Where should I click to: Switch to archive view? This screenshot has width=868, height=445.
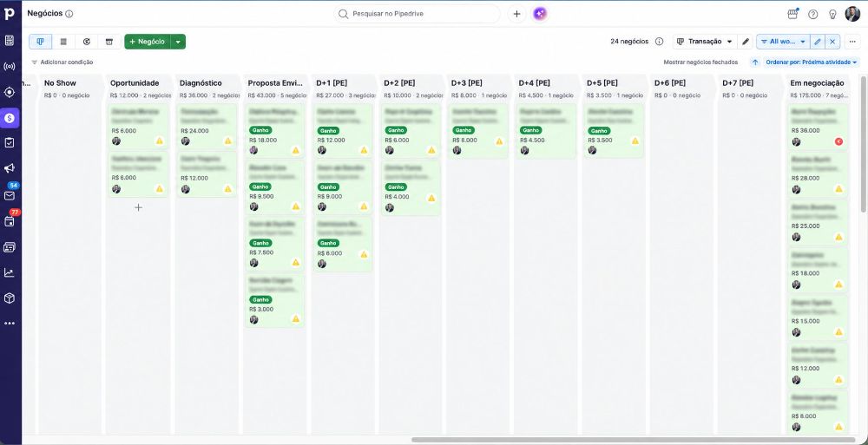tap(109, 42)
